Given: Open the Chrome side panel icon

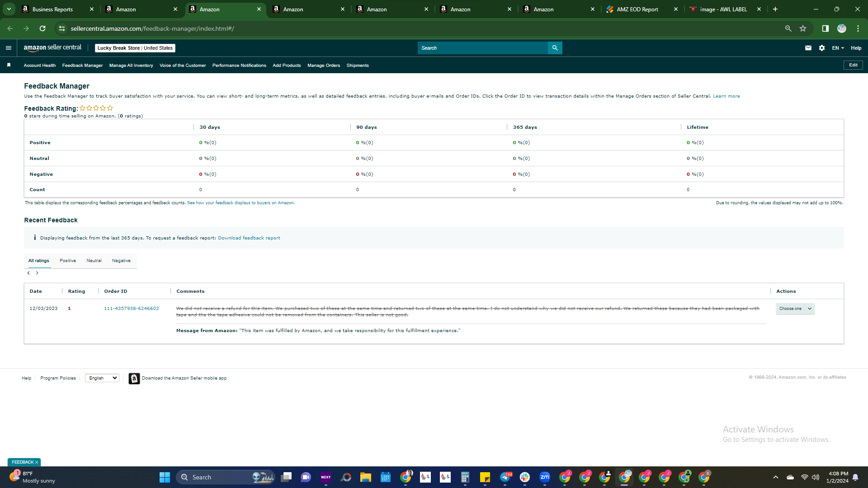Looking at the screenshot, I should tap(825, 28).
